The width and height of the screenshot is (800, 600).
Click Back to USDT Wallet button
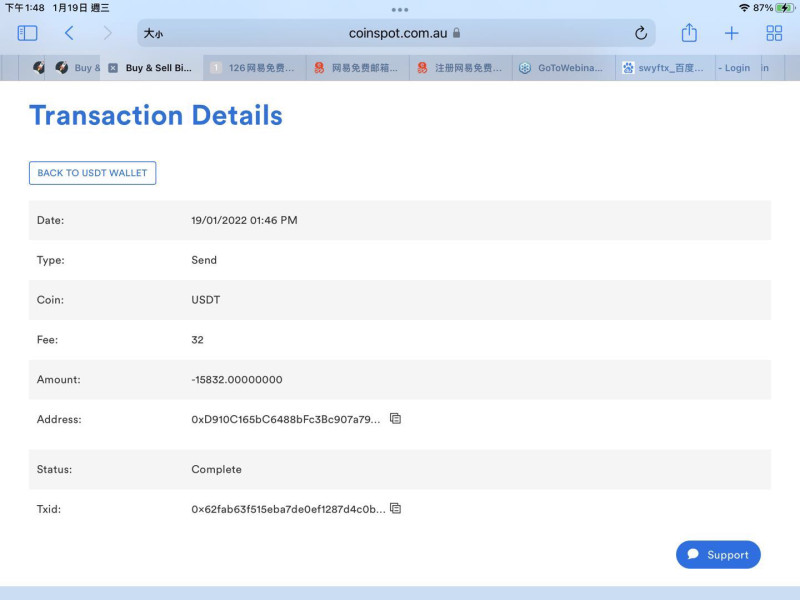(x=92, y=173)
